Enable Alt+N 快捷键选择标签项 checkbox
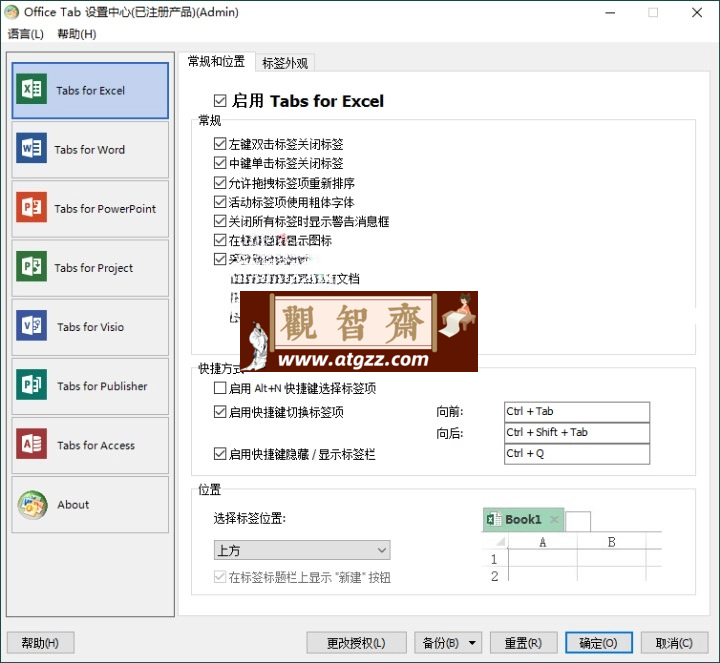 click(220, 388)
